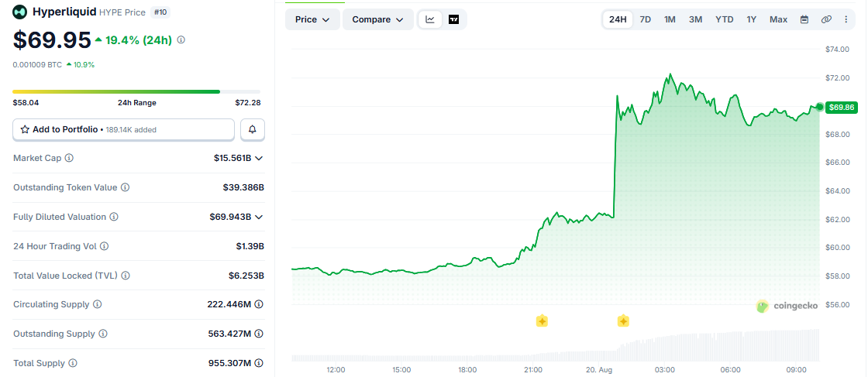The height and width of the screenshot is (377, 868).
Task: Click the 189.14K added text
Action: point(131,129)
